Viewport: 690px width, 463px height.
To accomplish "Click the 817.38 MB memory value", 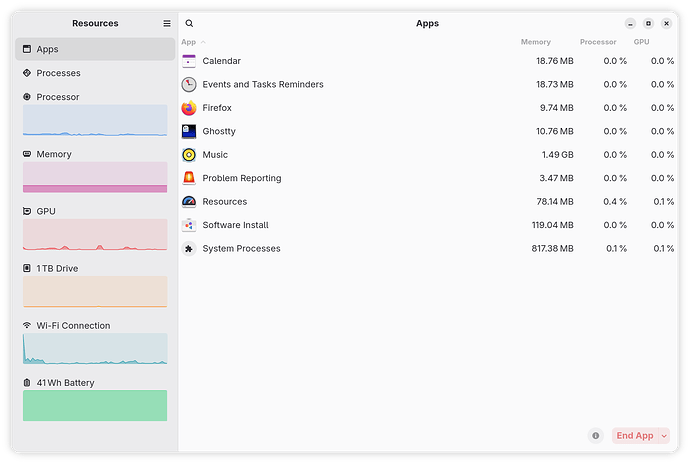I will click(x=552, y=249).
